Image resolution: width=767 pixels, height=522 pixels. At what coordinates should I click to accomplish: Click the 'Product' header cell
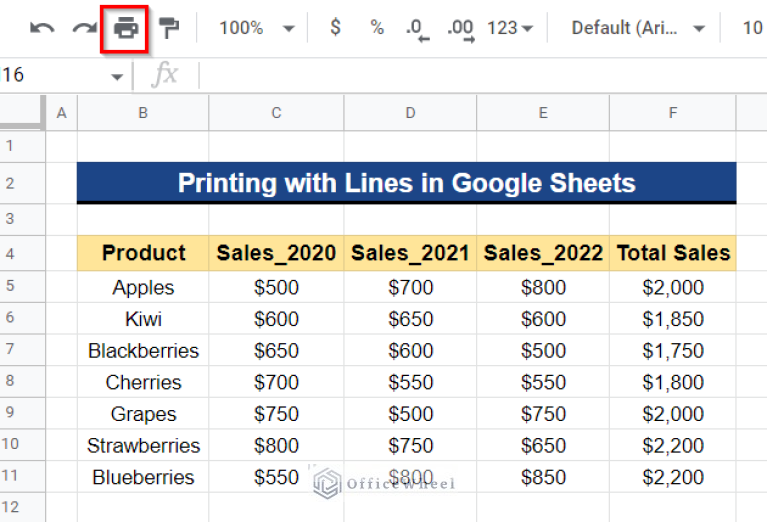(143, 253)
